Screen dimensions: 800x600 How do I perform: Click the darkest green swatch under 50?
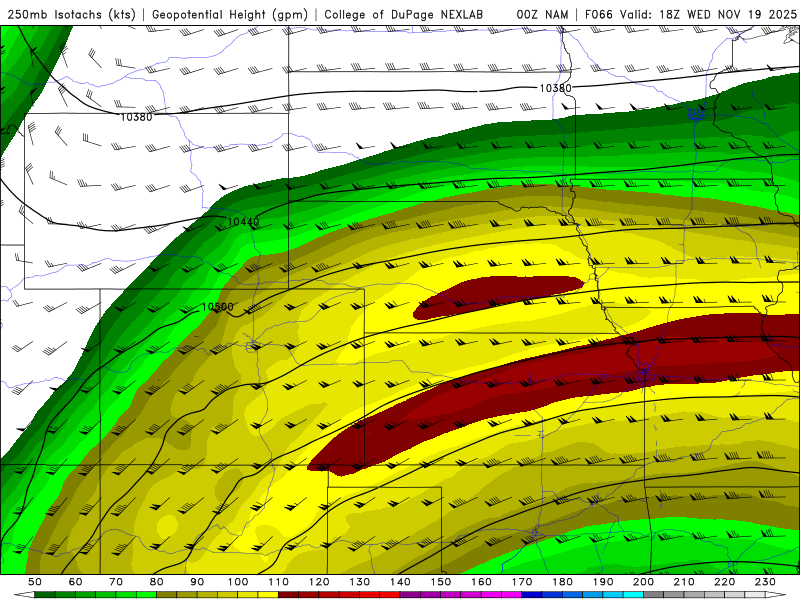tap(45, 595)
